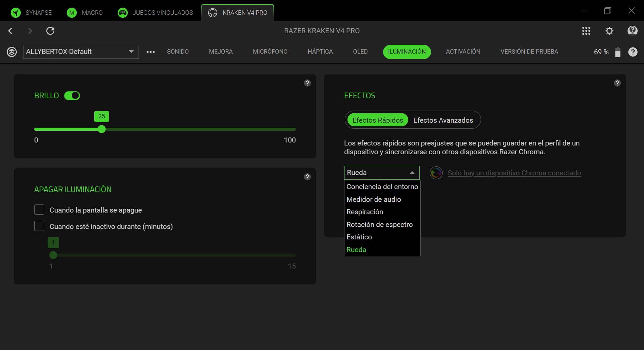Screen dimensions: 644x350
Task: Open the profile options ellipsis menu
Action: (x=150, y=52)
